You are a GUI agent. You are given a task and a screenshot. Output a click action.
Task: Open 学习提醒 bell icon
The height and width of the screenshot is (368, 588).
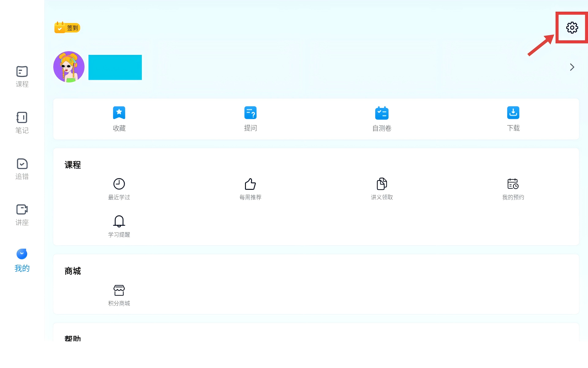click(119, 221)
